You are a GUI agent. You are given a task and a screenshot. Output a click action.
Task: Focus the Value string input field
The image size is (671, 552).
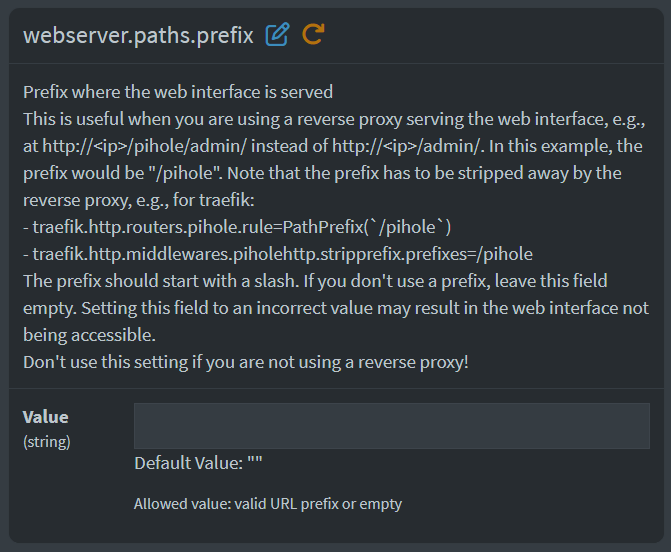391,426
